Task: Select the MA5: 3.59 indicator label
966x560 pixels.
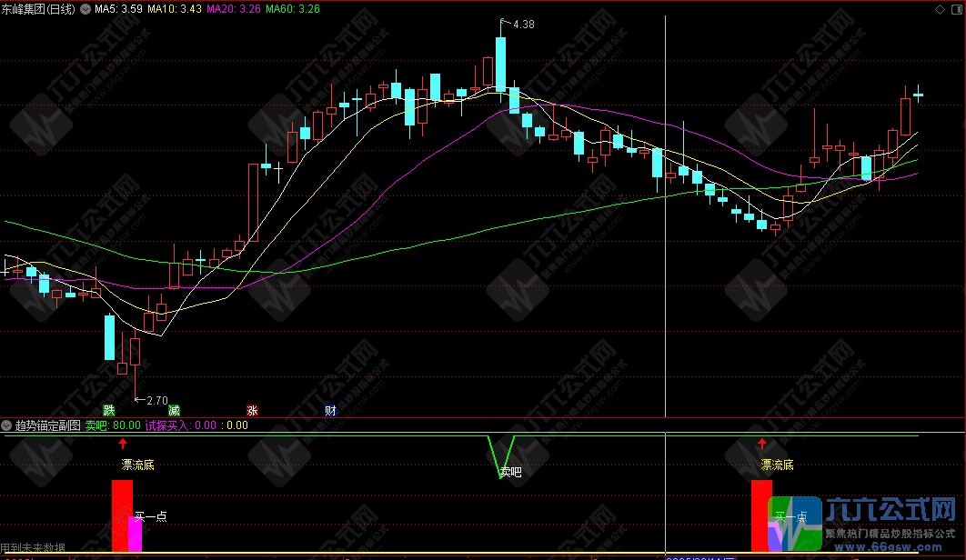Action: pos(118,9)
